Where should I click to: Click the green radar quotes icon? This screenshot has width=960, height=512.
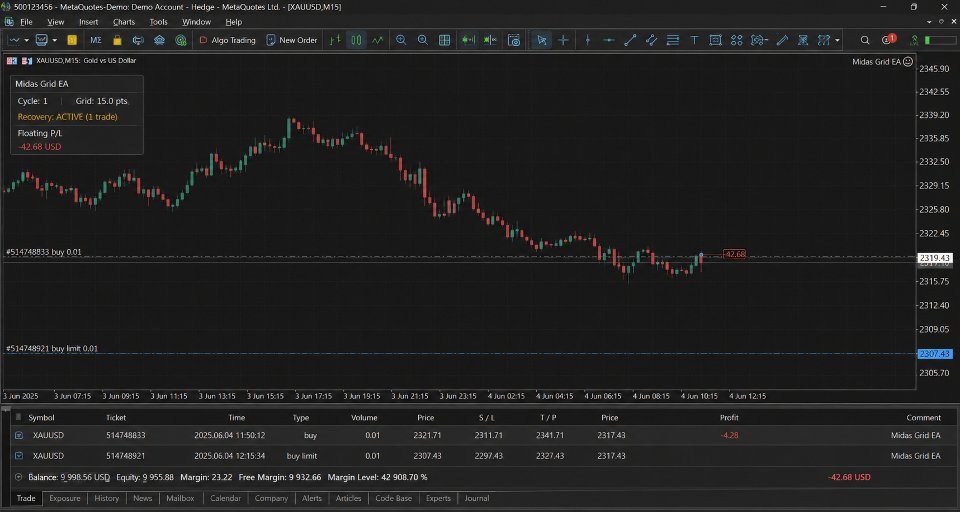181,40
